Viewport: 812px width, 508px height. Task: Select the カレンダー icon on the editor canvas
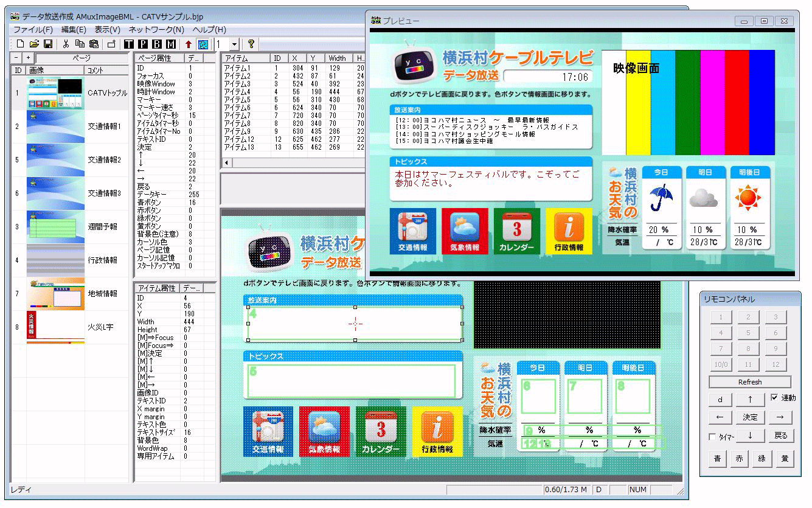point(381,432)
